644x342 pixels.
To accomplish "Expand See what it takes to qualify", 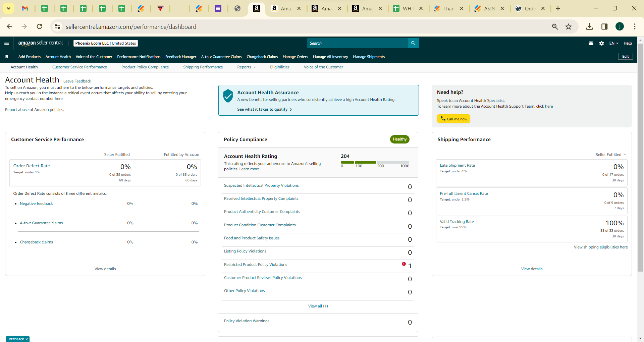I will click(264, 109).
